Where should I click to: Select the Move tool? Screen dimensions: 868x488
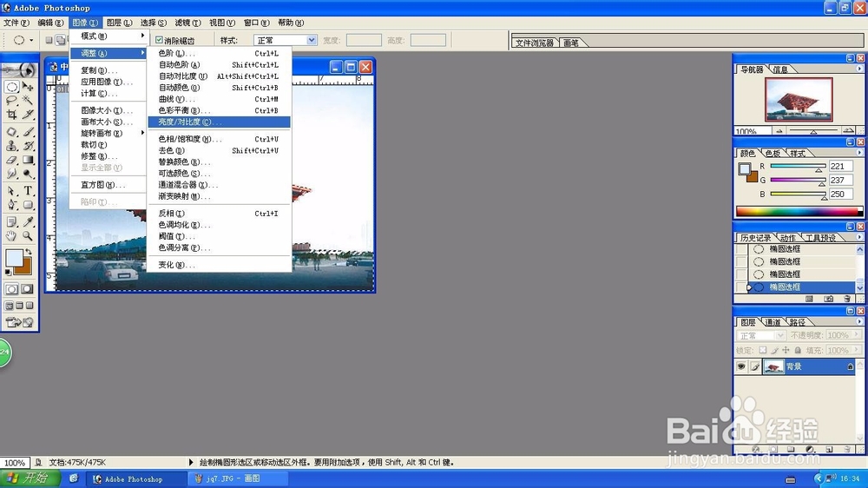pyautogui.click(x=28, y=87)
